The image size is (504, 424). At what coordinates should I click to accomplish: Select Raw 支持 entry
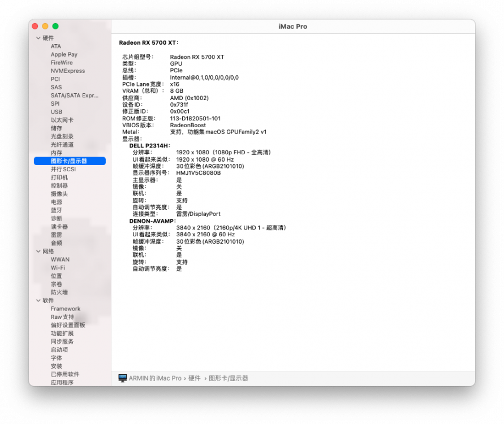pyautogui.click(x=62, y=317)
